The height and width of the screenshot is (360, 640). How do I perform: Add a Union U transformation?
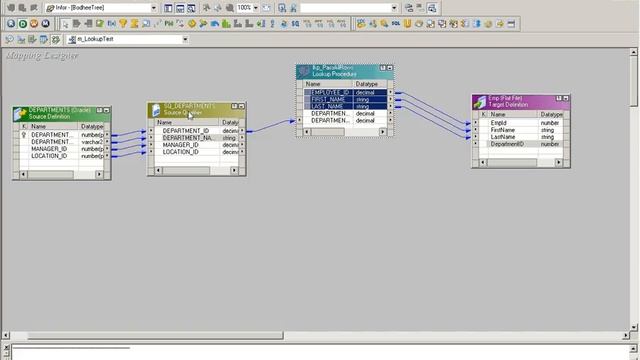pyautogui.click(x=407, y=24)
